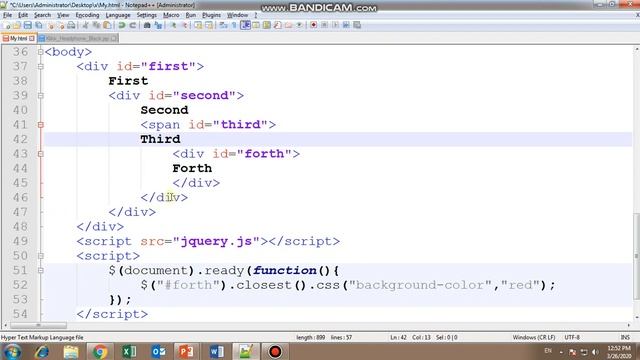Click the vertical scrollbar thumb
The width and height of the screenshot is (640, 360).
(x=636, y=256)
